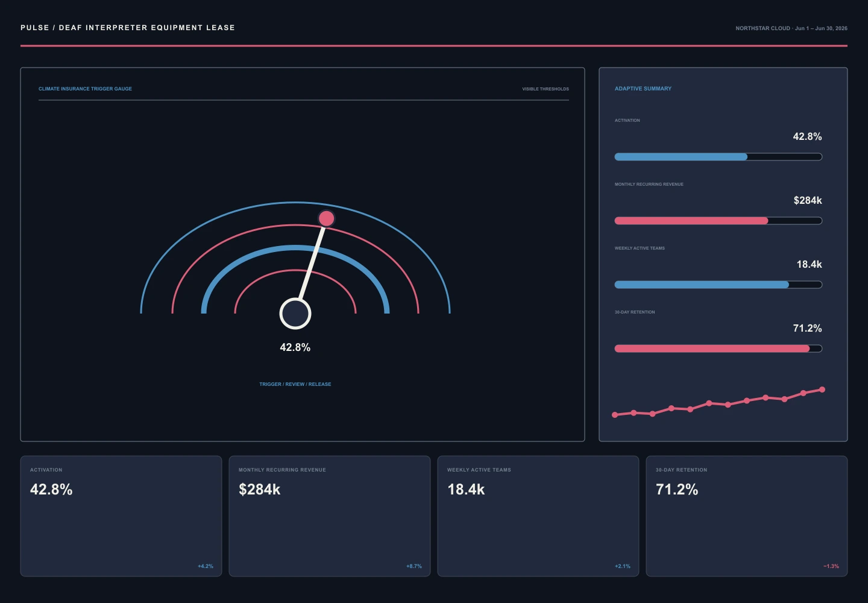Click the pink needle tip on the gauge
Image resolution: width=868 pixels, height=603 pixels.
coord(326,218)
